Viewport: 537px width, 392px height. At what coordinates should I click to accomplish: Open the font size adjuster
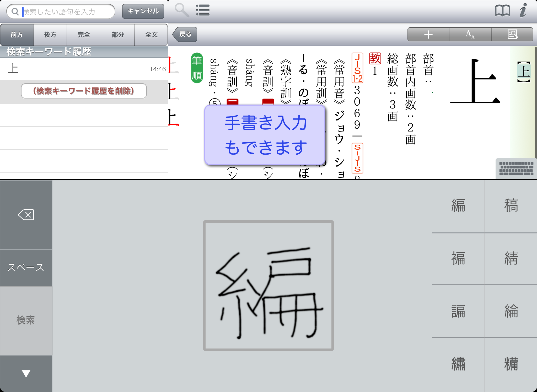pyautogui.click(x=470, y=34)
